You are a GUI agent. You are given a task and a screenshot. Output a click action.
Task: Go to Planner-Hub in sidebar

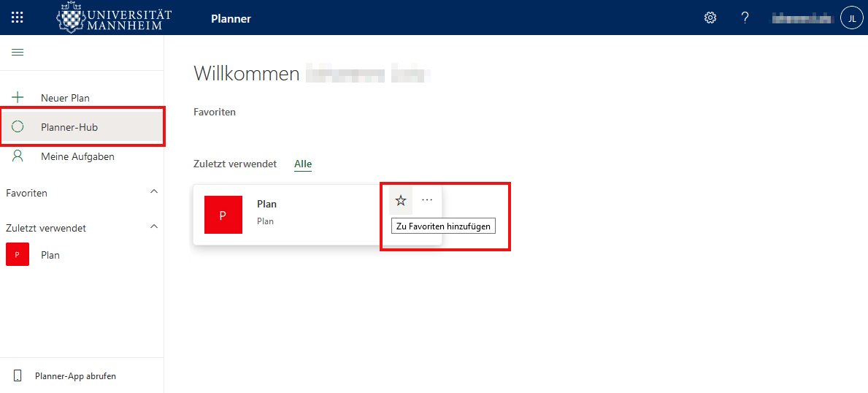[82, 128]
